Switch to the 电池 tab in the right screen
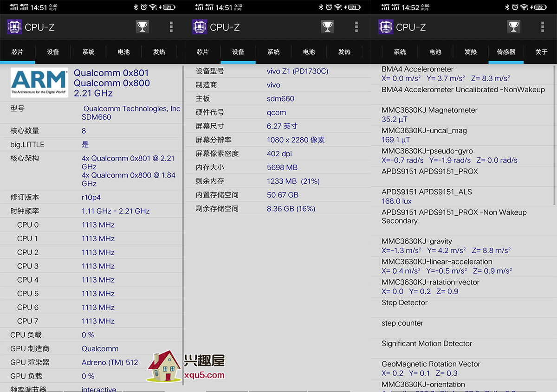The width and height of the screenshot is (557, 392). click(x=435, y=52)
